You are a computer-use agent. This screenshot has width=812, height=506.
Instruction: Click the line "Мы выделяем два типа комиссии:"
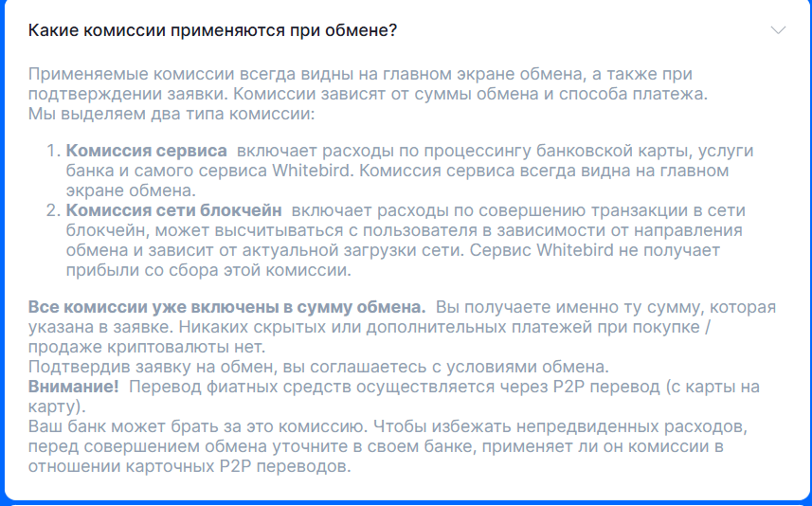point(171,115)
